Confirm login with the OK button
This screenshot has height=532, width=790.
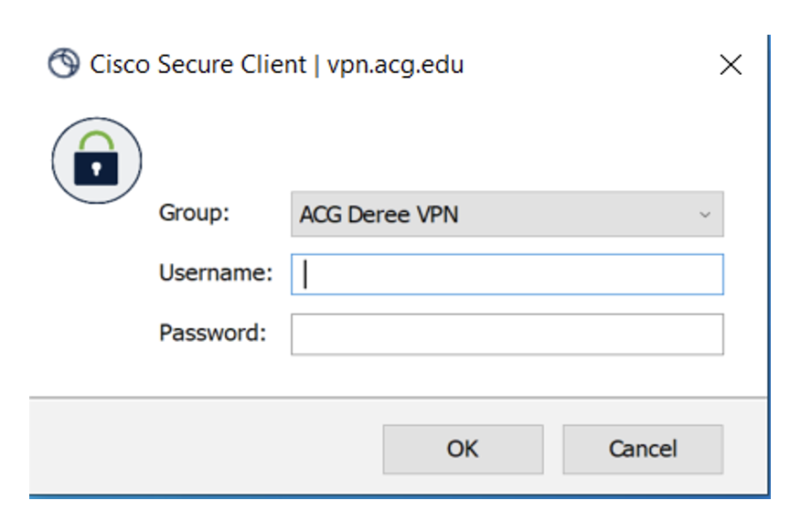463,449
